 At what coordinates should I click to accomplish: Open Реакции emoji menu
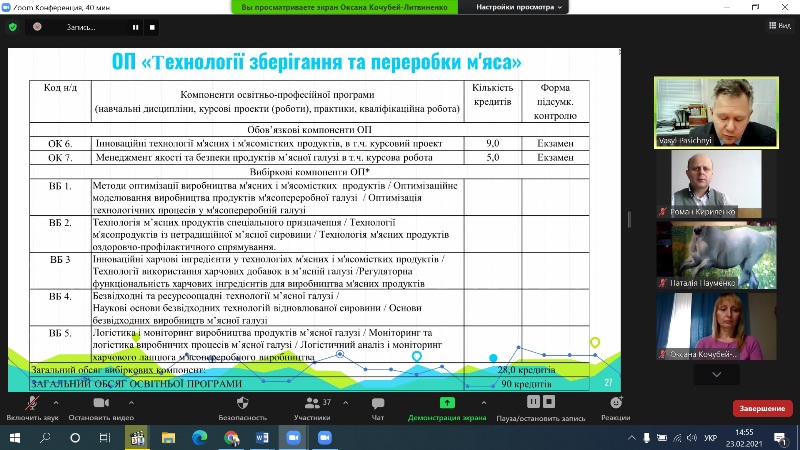pos(616,408)
